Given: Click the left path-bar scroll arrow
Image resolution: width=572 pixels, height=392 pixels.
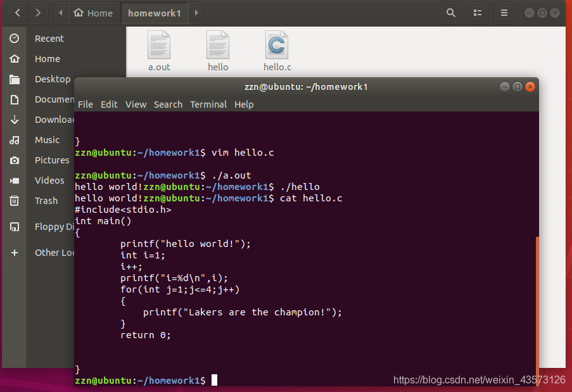Looking at the screenshot, I should (x=61, y=13).
